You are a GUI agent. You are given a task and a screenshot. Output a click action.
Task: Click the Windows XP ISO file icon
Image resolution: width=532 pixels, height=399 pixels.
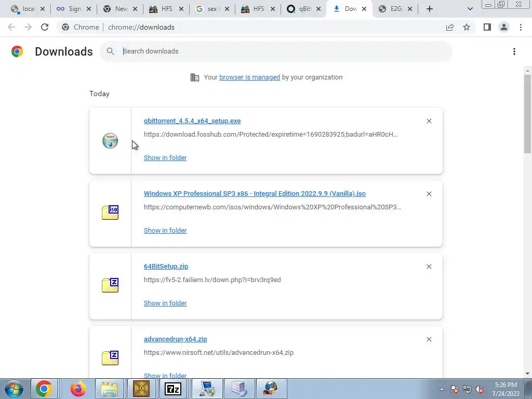pos(110,212)
